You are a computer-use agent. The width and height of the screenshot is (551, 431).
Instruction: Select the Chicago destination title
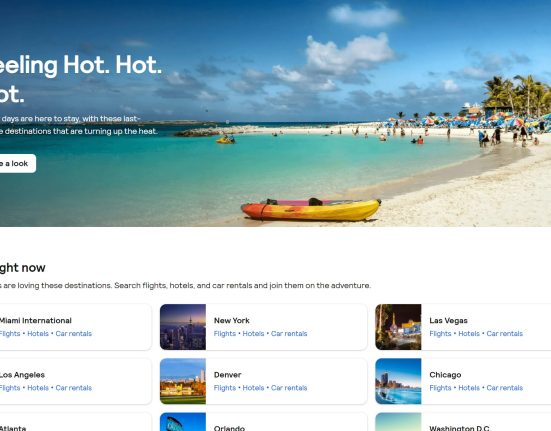(x=445, y=375)
